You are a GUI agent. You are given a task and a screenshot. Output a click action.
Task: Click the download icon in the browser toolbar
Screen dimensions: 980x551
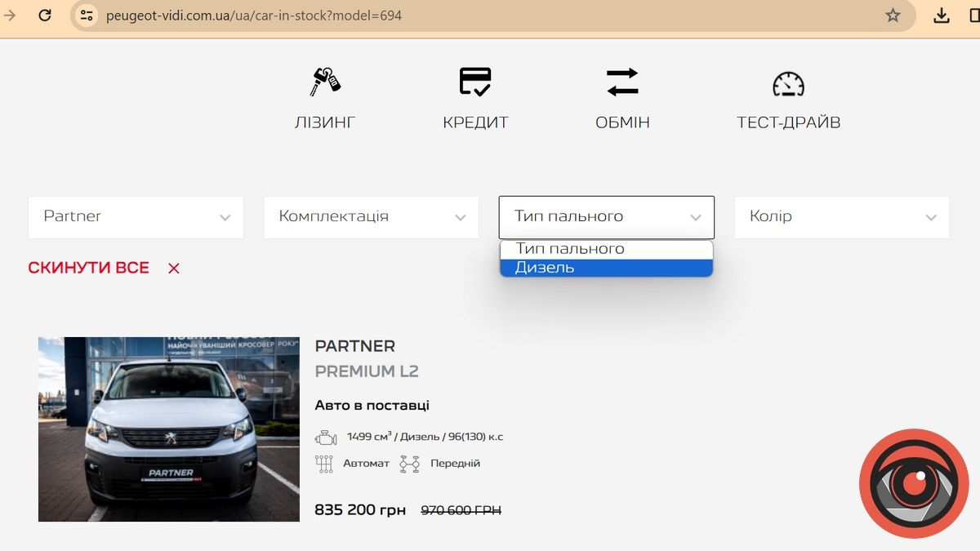(941, 15)
